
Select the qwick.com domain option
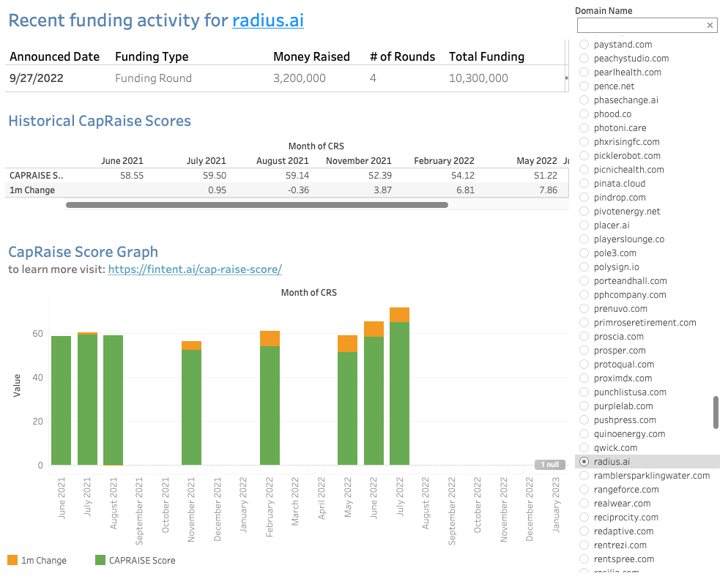pyautogui.click(x=584, y=447)
